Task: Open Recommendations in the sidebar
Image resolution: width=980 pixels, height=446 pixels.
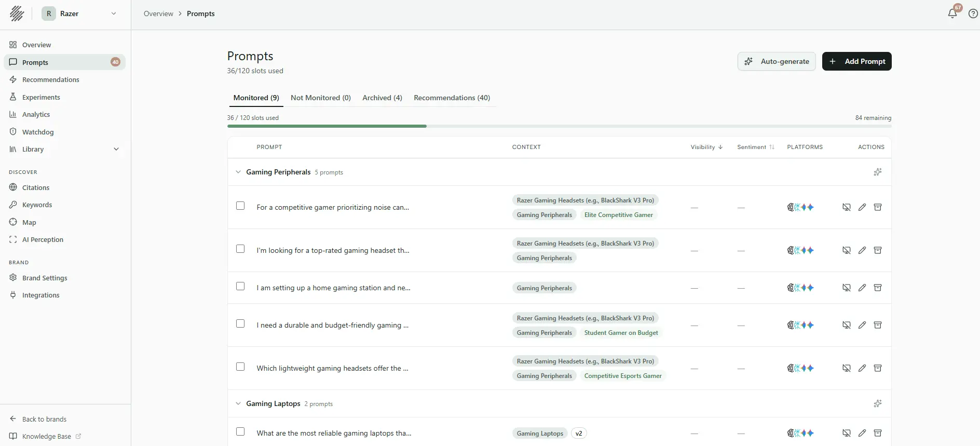Action: coord(65,79)
